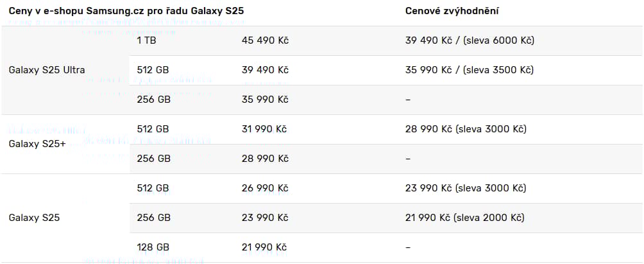The image size is (644, 264).
Task: Select the 1 TB storage cell
Action: tap(146, 40)
